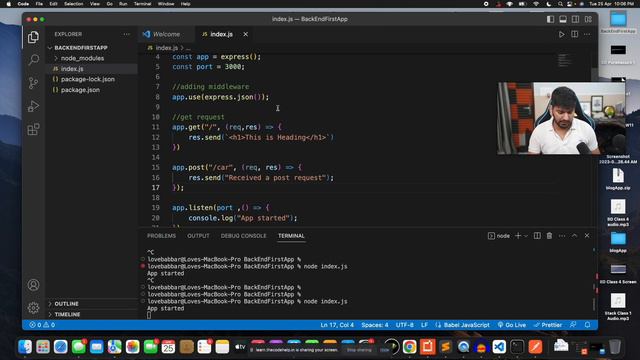Click the node terminal label

click(x=499, y=236)
